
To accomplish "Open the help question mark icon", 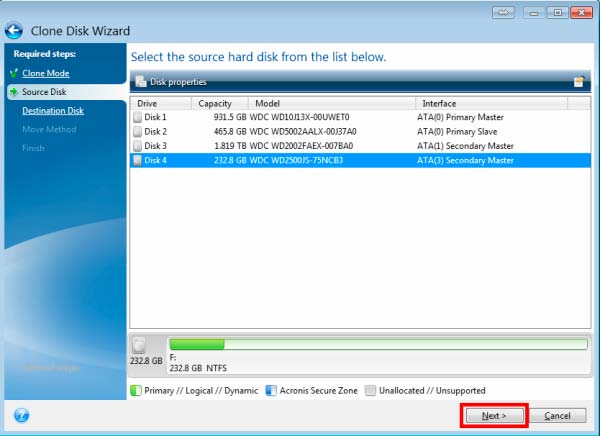I will (21, 415).
